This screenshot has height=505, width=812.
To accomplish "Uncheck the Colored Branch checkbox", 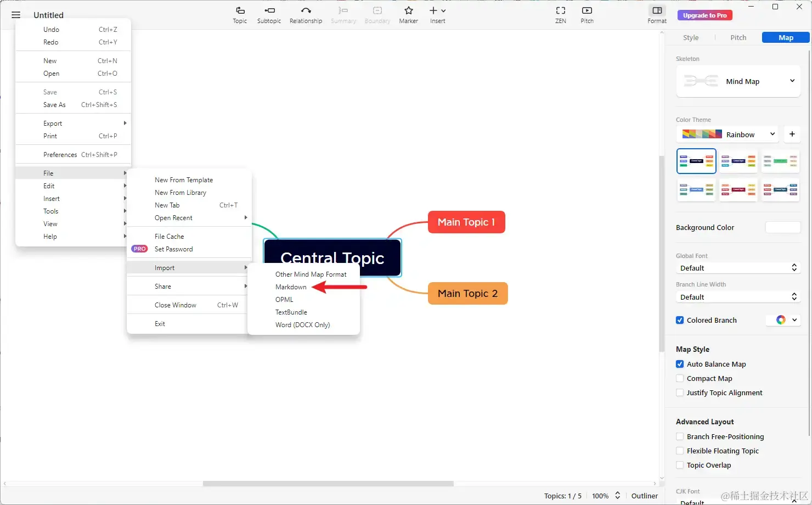I will click(680, 320).
